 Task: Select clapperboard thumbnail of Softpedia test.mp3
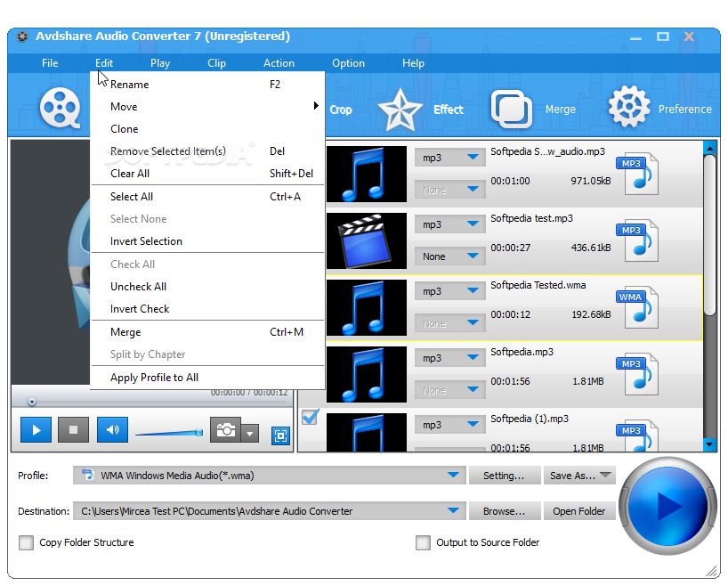(367, 240)
